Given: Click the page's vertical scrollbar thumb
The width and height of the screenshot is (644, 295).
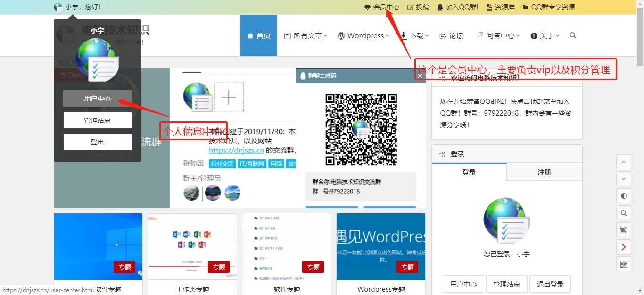Looking at the screenshot, I should pyautogui.click(x=640, y=36).
